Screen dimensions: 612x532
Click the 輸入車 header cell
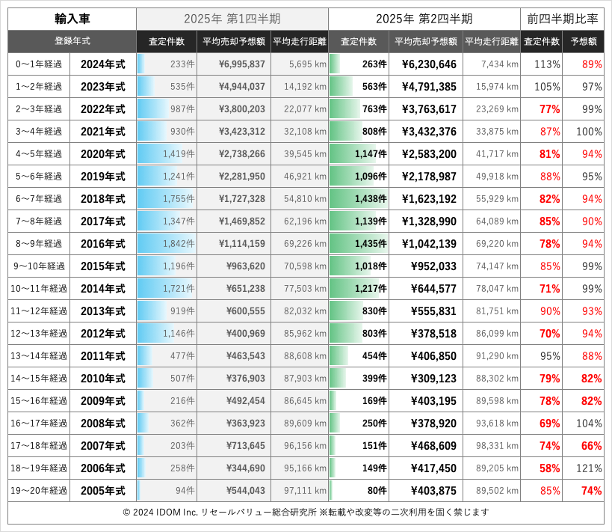pos(72,19)
